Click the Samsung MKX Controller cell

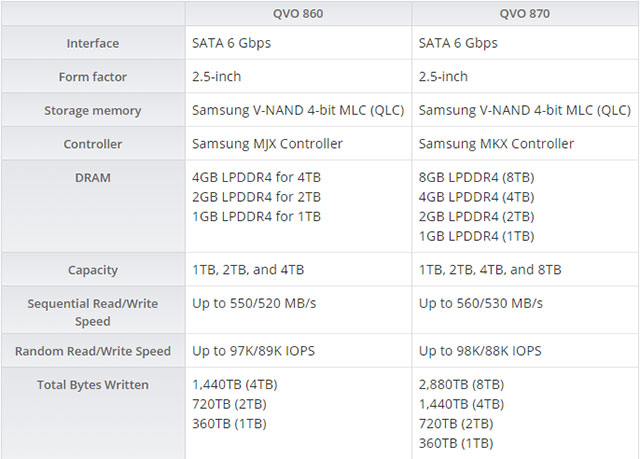point(496,144)
